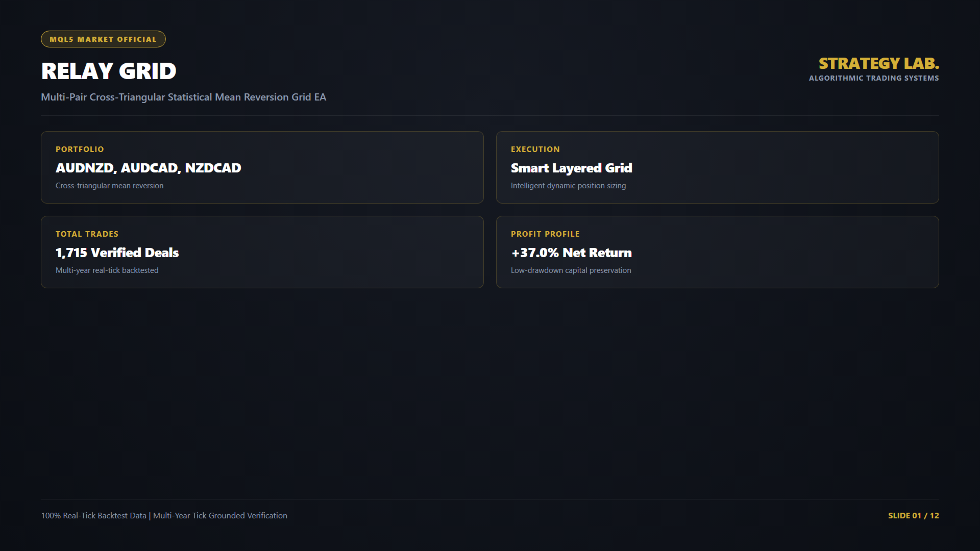
Task: Click the MQL5 Market Official badge
Action: point(103,39)
